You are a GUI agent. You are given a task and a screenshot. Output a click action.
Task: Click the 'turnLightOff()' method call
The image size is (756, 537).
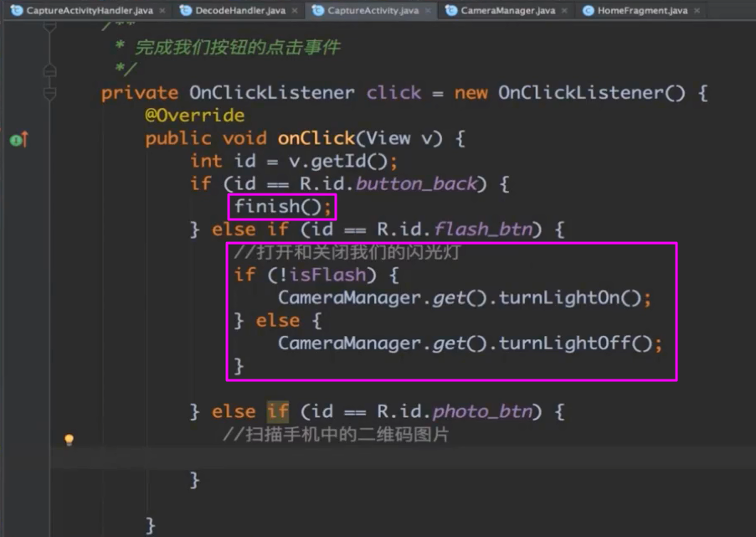(574, 343)
